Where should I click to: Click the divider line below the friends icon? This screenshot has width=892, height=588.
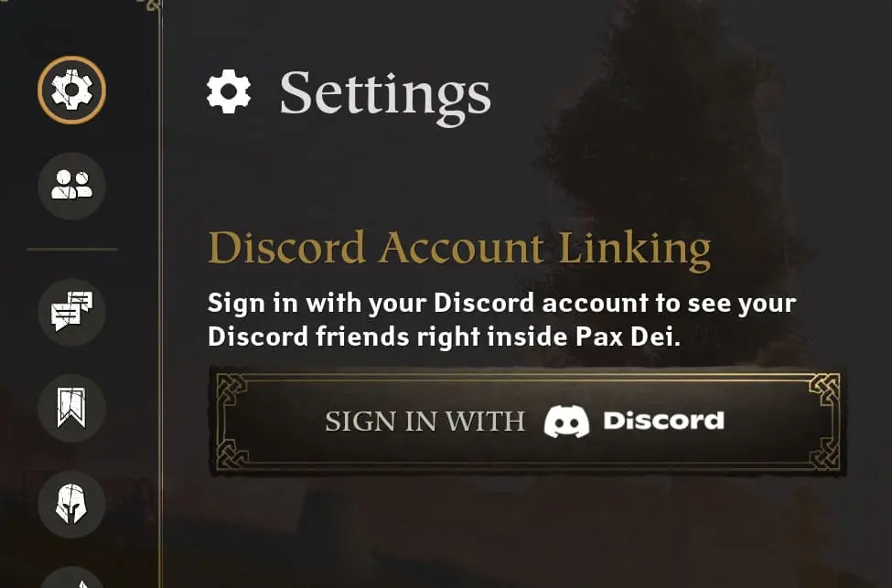point(71,249)
